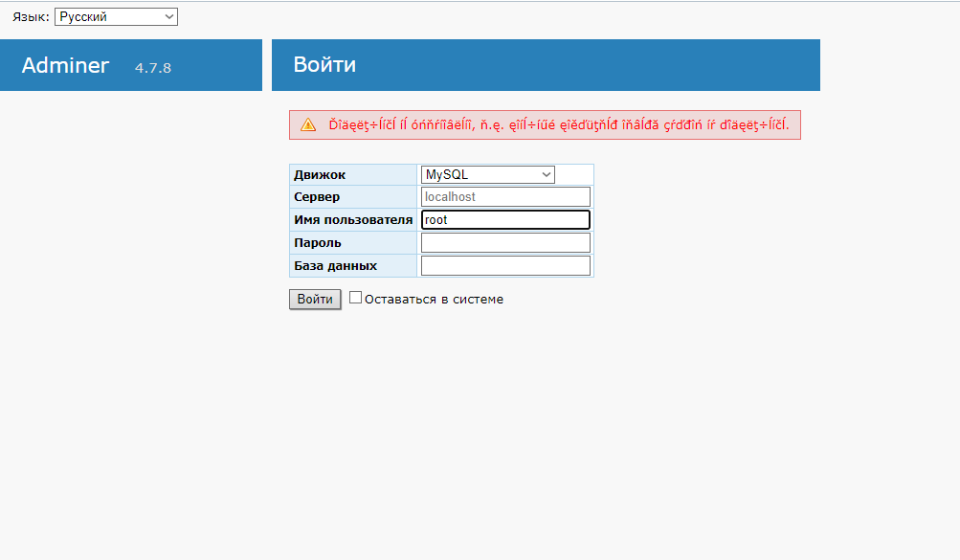Click the Имя пользователя row label
The image size is (960, 560).
point(353,220)
